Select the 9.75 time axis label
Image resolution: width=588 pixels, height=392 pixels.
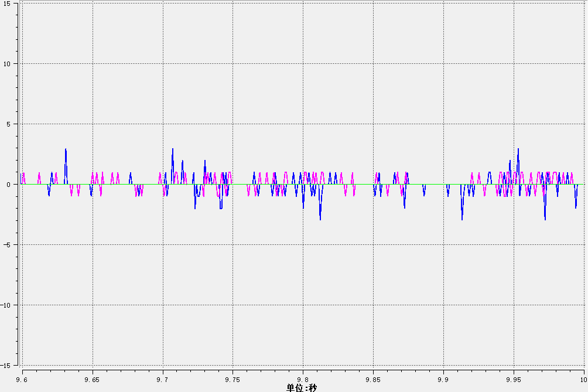click(x=233, y=380)
